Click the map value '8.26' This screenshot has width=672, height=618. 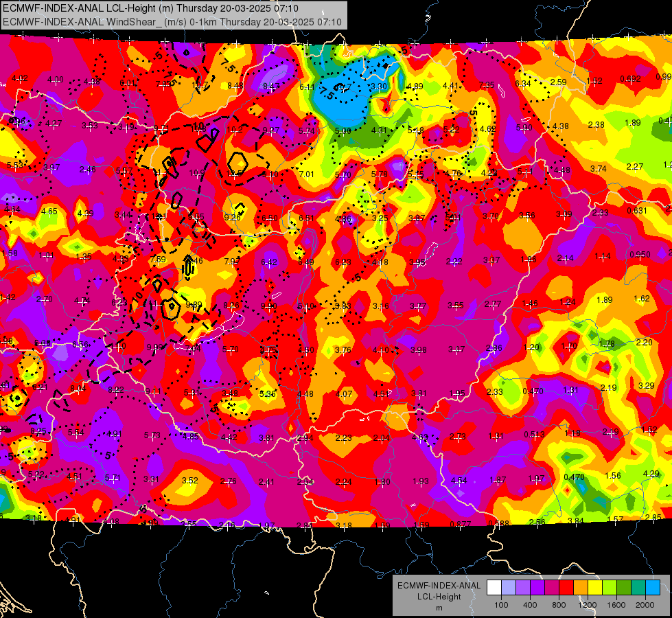pyautogui.click(x=231, y=306)
